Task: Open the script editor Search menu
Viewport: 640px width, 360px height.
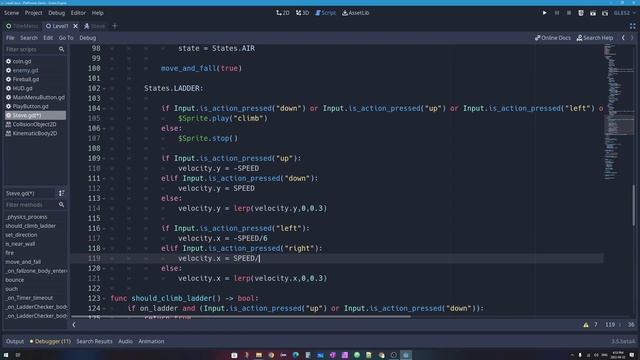Action: pyautogui.click(x=29, y=38)
